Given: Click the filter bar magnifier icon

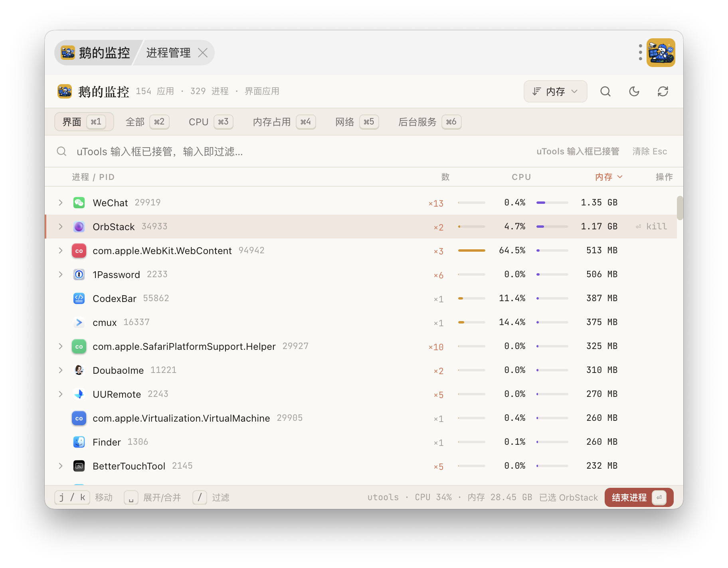Looking at the screenshot, I should 61,152.
